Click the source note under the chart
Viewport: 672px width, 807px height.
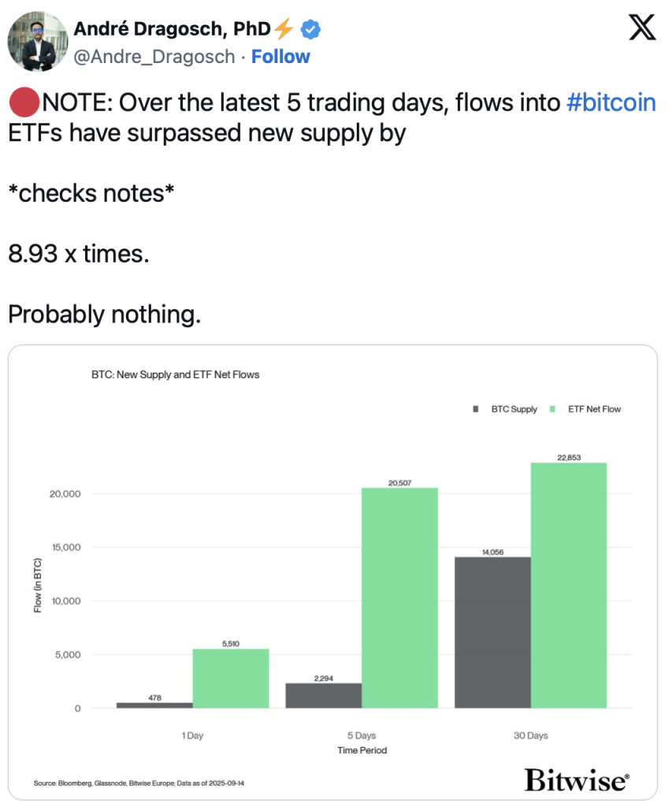point(139,783)
